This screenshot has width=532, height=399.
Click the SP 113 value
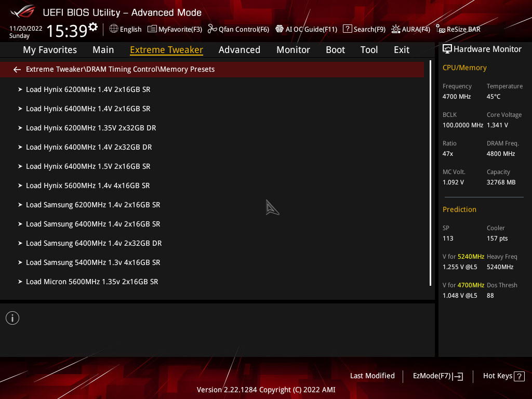tap(447, 238)
